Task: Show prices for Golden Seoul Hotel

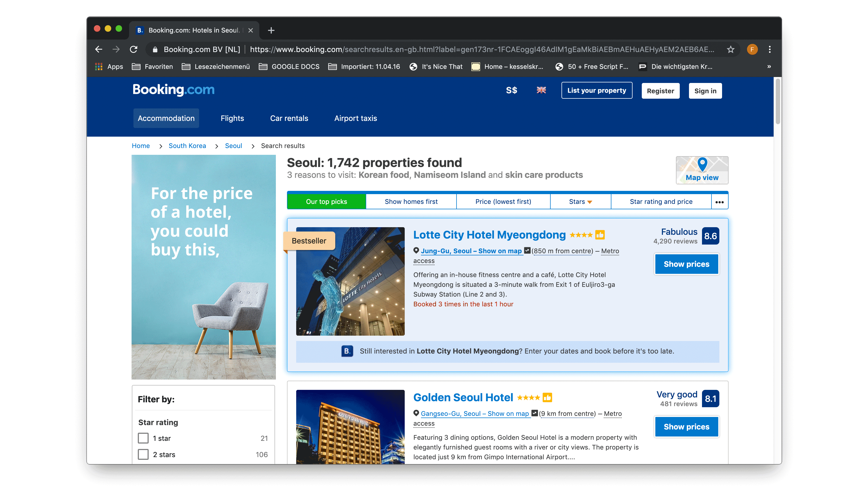Action: point(686,427)
